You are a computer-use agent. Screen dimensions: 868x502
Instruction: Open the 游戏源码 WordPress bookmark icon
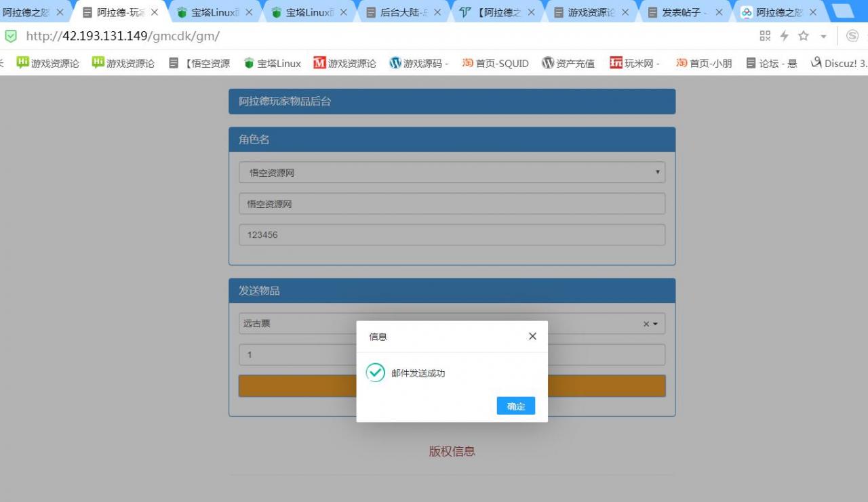point(395,63)
